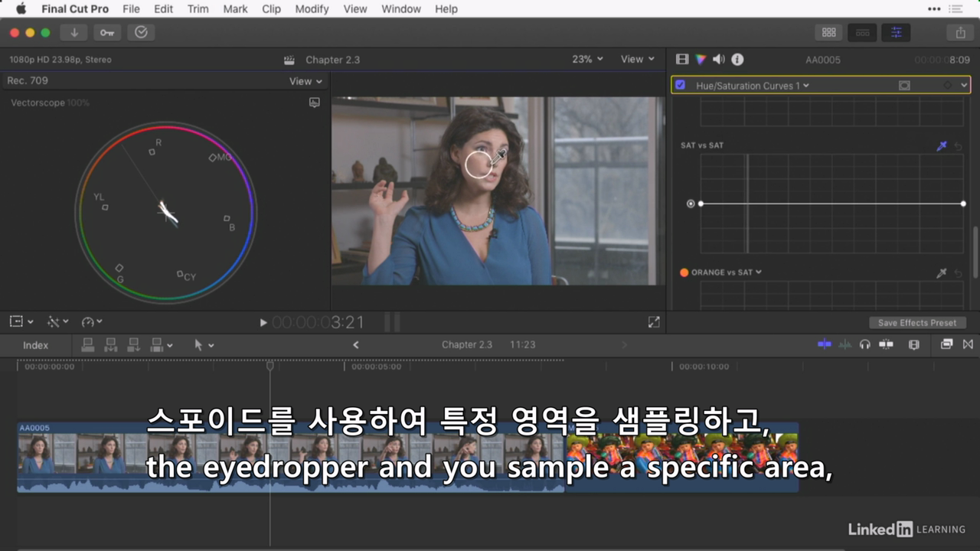This screenshot has width=980, height=551.
Task: Open the Hue/Saturation Curves 1 correction dropdown
Action: pos(752,86)
